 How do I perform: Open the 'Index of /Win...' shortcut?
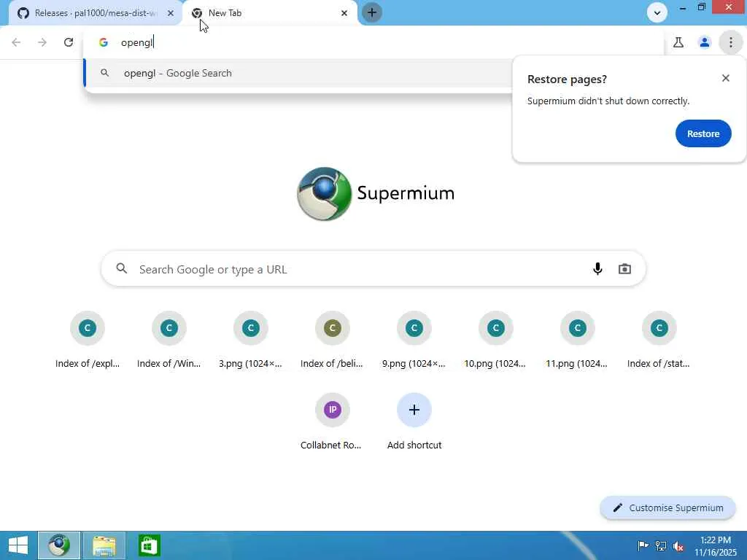(169, 339)
